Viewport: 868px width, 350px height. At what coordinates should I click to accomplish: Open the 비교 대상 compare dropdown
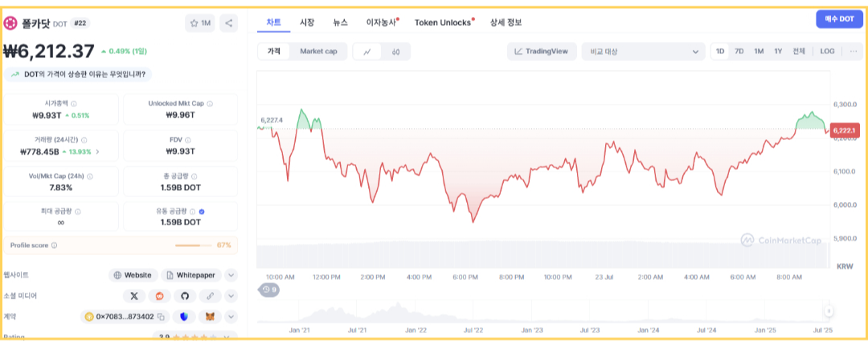pyautogui.click(x=644, y=51)
